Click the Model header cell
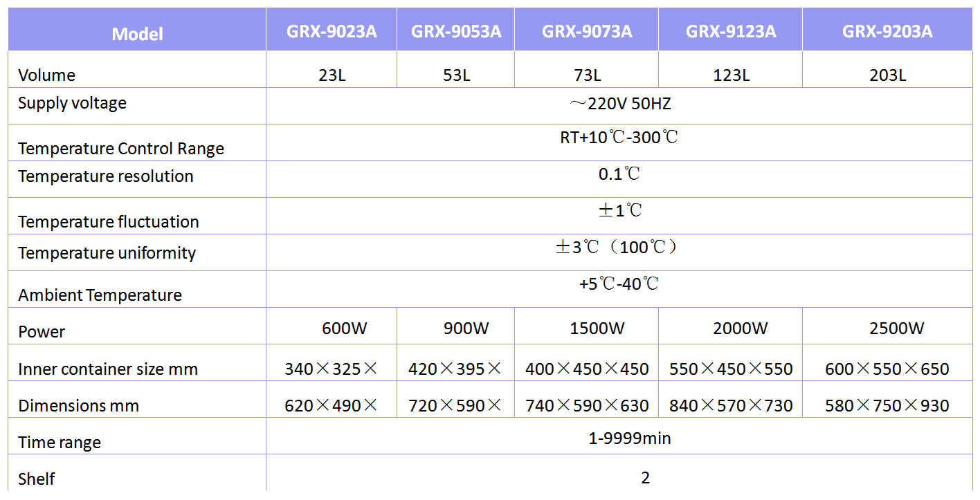 [x=137, y=34]
